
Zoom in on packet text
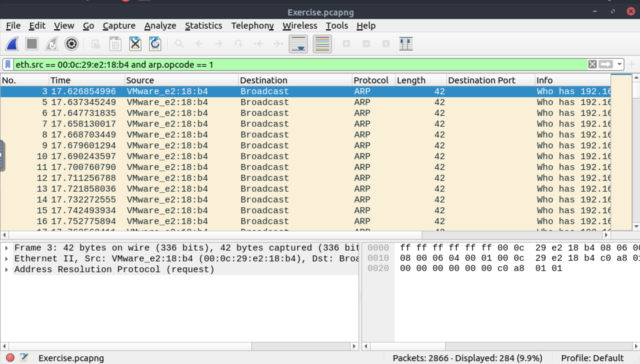point(346,44)
